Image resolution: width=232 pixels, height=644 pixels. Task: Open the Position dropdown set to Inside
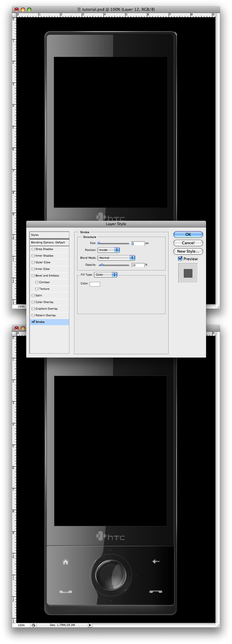coord(109,250)
